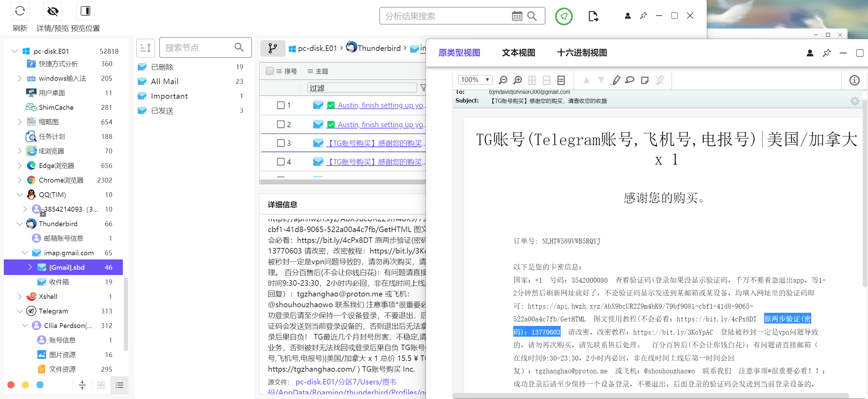Select the sticky note tool
Image resolution: width=868 pixels, height=399 pixels.
(644, 80)
